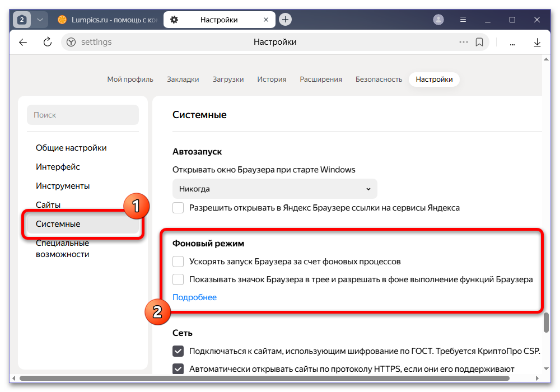
Task: Select Системные in sidebar
Action: coord(83,224)
